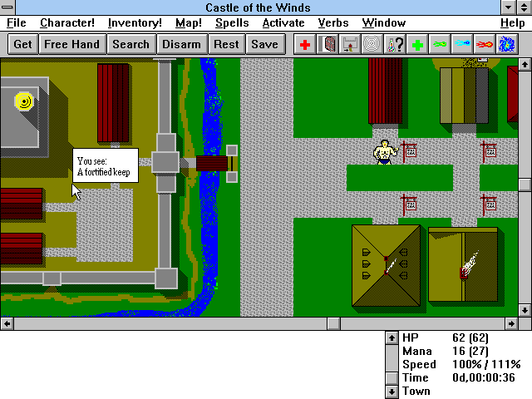This screenshot has width=532, height=399.
Task: Select the blue lightning burst spell icon
Action: click(506, 44)
